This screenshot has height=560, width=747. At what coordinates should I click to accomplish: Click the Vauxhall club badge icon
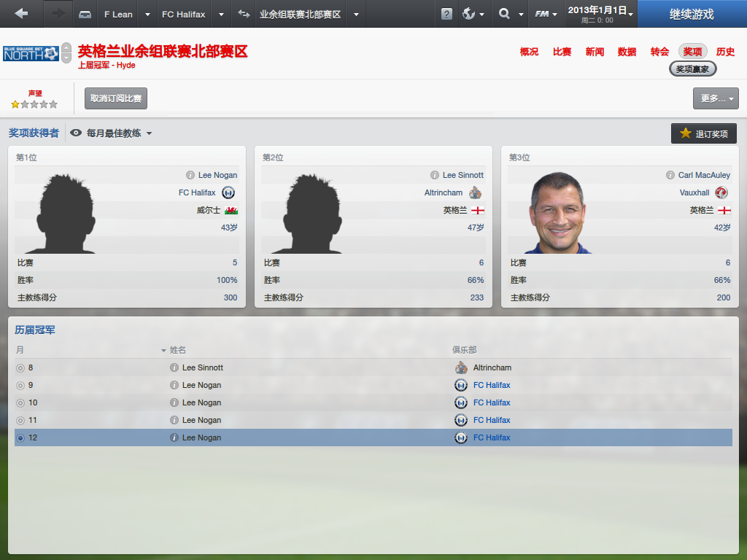pos(721,192)
